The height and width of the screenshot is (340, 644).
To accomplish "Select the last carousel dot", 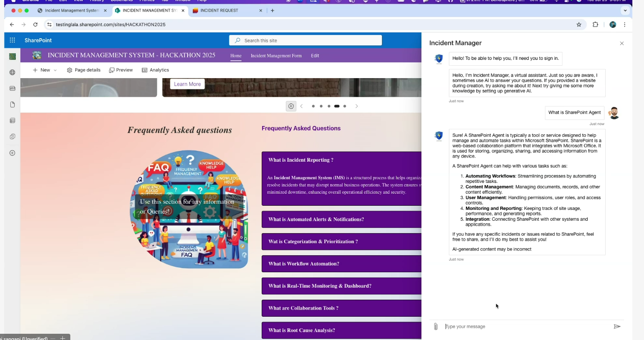I will [x=344, y=106].
